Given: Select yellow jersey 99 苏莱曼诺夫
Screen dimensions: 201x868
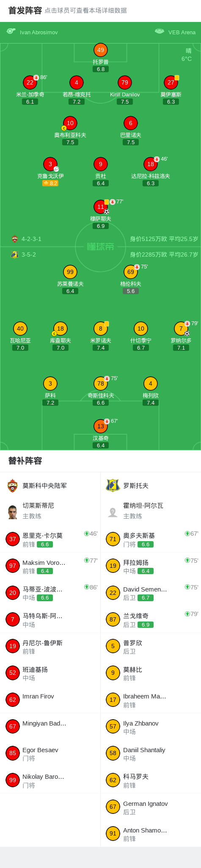Looking at the screenshot, I should [x=70, y=272].
